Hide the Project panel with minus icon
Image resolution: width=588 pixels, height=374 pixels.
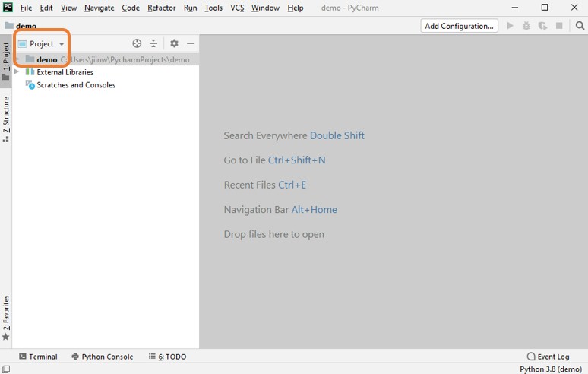tap(191, 43)
